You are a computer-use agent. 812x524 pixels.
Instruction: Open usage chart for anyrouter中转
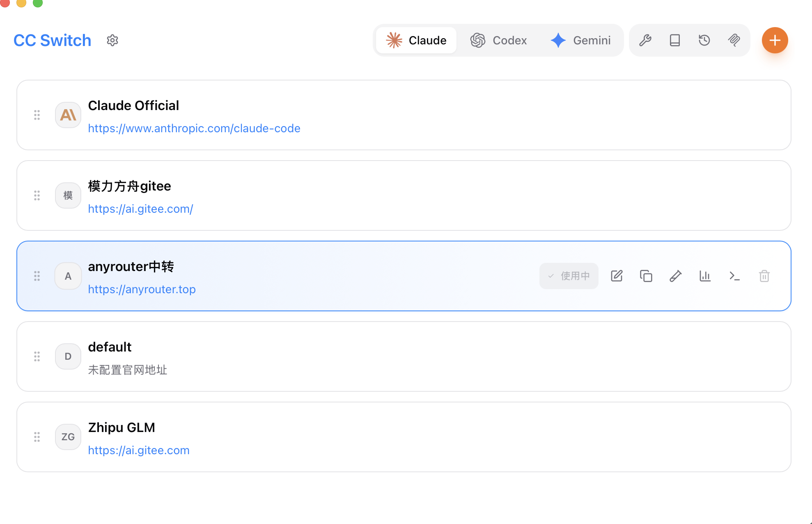[x=705, y=276]
